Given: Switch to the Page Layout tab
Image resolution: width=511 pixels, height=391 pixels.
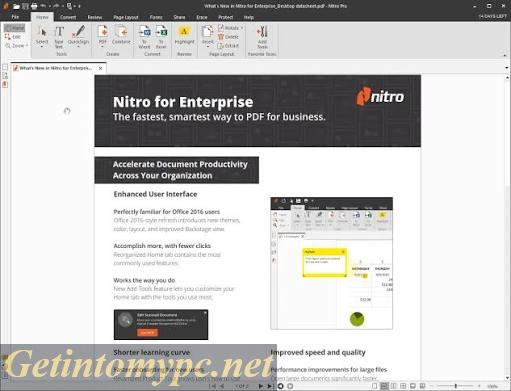Looking at the screenshot, I should (x=126, y=17).
